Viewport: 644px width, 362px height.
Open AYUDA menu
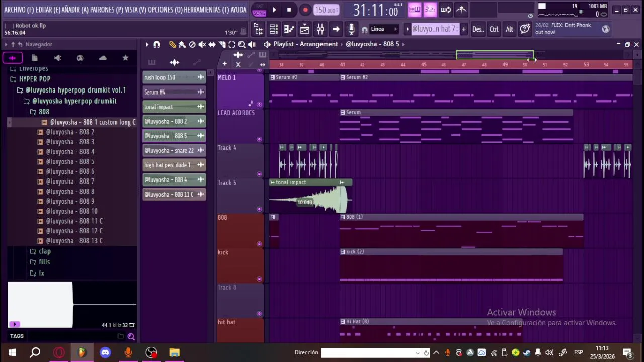tap(239, 10)
